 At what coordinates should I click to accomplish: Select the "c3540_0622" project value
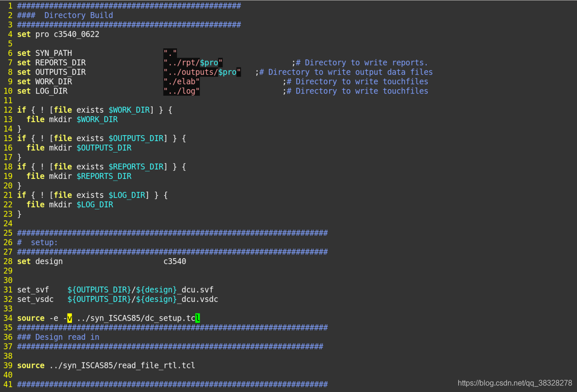pos(77,34)
